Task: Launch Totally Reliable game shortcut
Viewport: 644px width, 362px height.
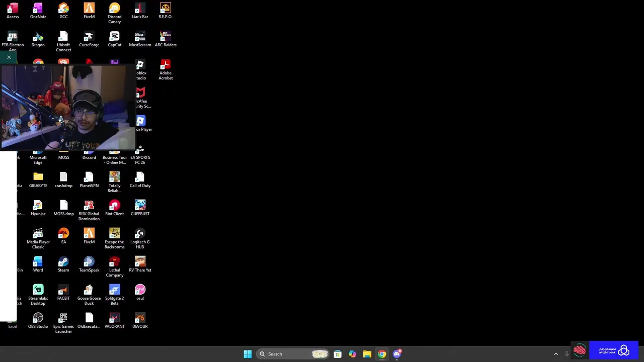Action: (x=114, y=182)
